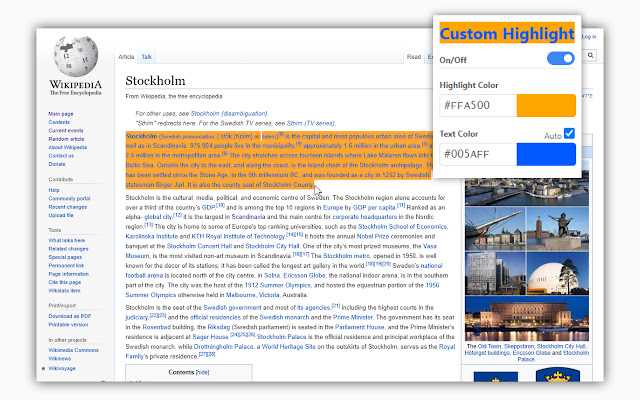This screenshot has height=400, width=640.
Task: Open the 1912 Summer Olympics link
Action: point(278,285)
